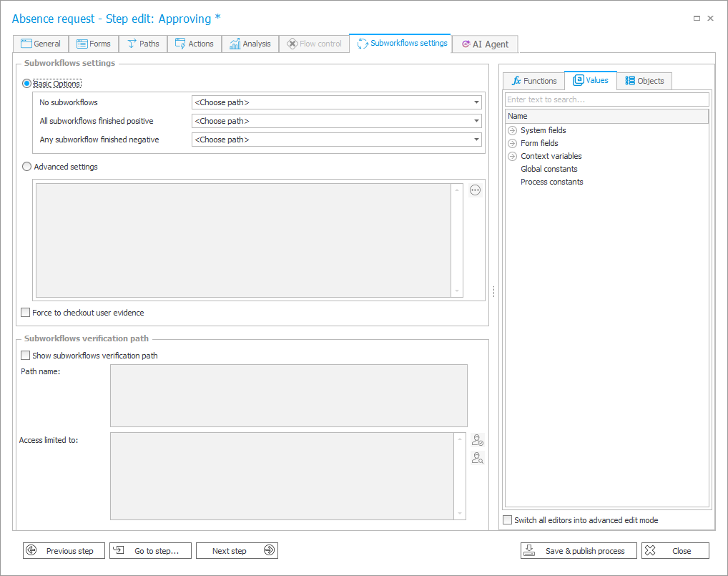Open the advanced settings expression editor ellipsis
The height and width of the screenshot is (576, 728).
(475, 190)
